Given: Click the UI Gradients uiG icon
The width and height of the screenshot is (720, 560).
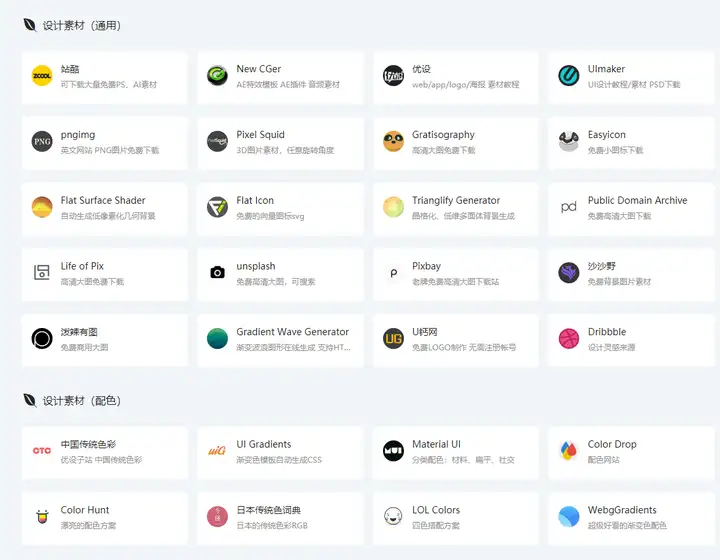Looking at the screenshot, I should click(217, 451).
